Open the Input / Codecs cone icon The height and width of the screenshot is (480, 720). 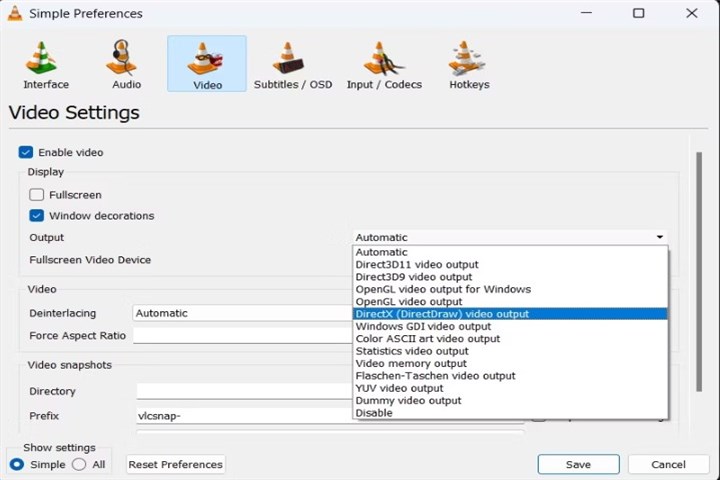tap(382, 58)
